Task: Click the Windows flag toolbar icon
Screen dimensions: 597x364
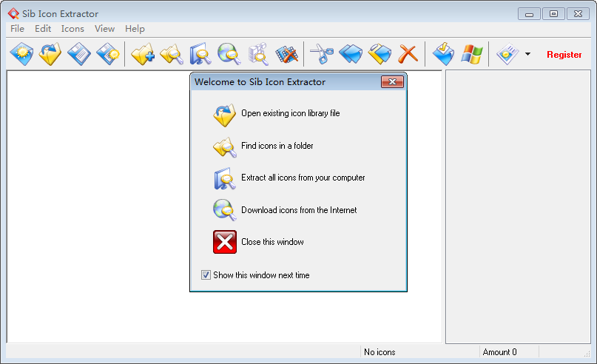Action: pyautogui.click(x=472, y=54)
